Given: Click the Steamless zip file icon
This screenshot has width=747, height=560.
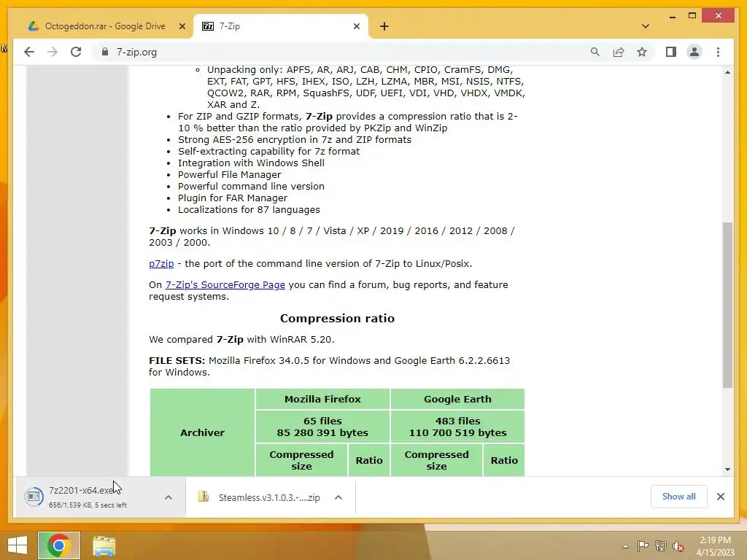Looking at the screenshot, I should click(204, 497).
